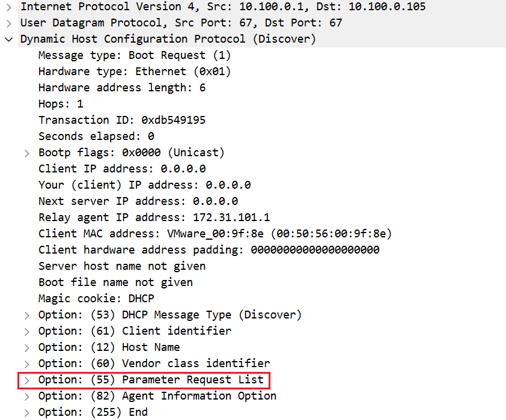Expand Option 60 Vendor class identifier
The image size is (506, 420).
(x=26, y=364)
